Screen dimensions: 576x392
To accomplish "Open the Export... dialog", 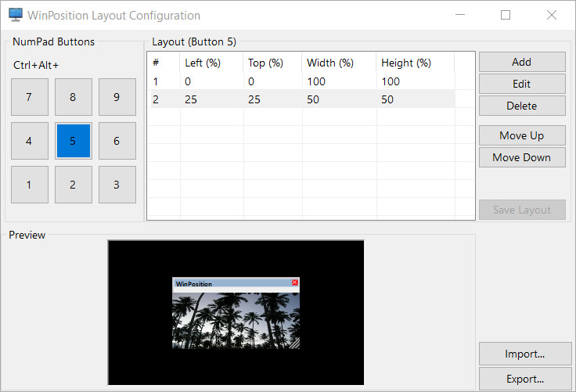I will [525, 379].
